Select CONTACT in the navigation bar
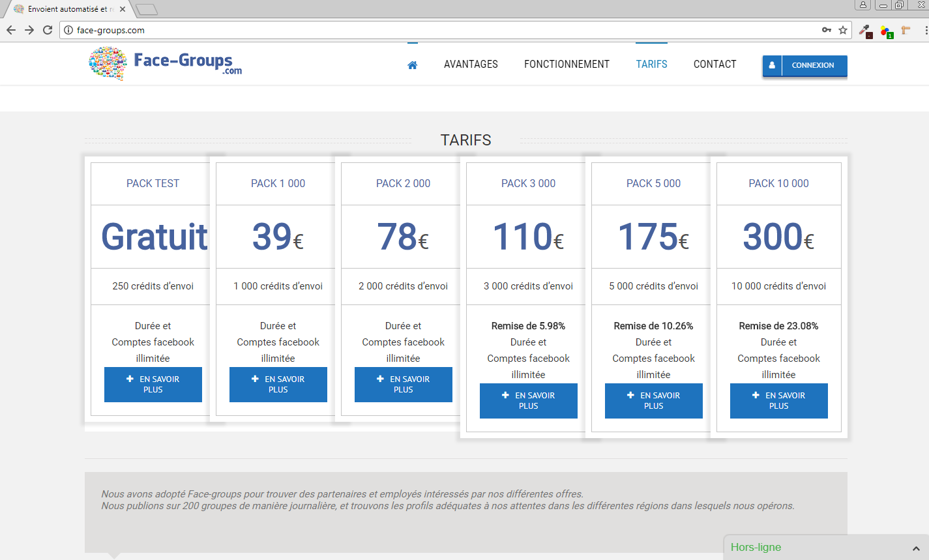Image resolution: width=929 pixels, height=560 pixels. 715,65
